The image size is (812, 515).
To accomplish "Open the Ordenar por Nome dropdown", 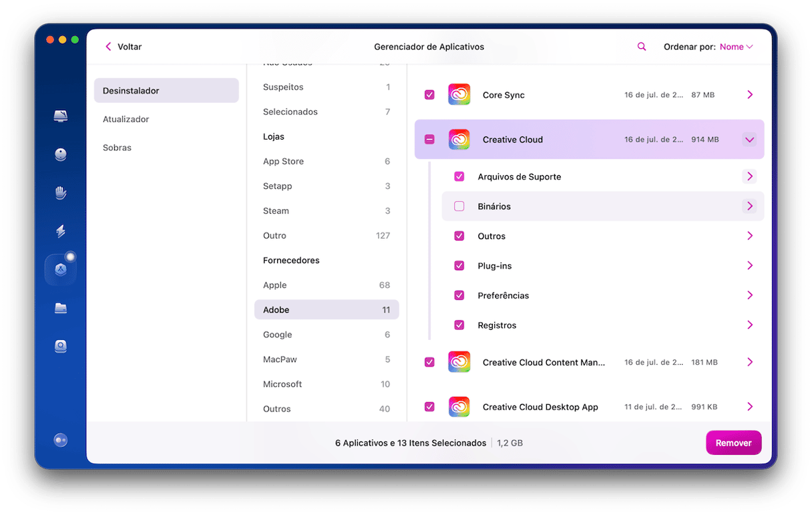I will tap(736, 47).
